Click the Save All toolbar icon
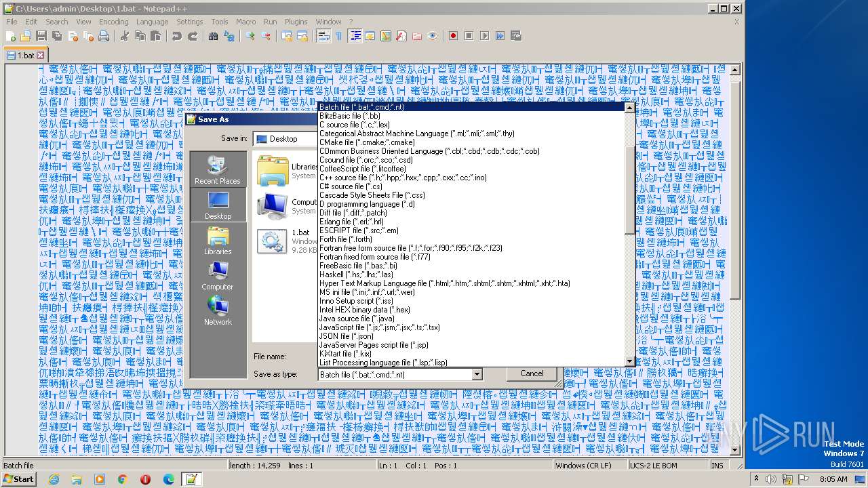The height and width of the screenshot is (488, 868). click(57, 36)
